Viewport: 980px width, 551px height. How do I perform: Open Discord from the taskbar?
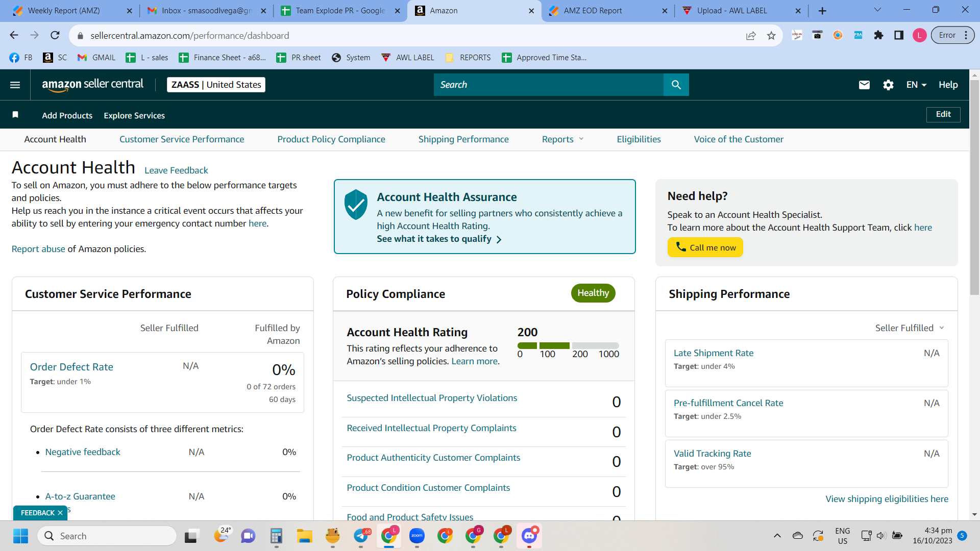[529, 536]
